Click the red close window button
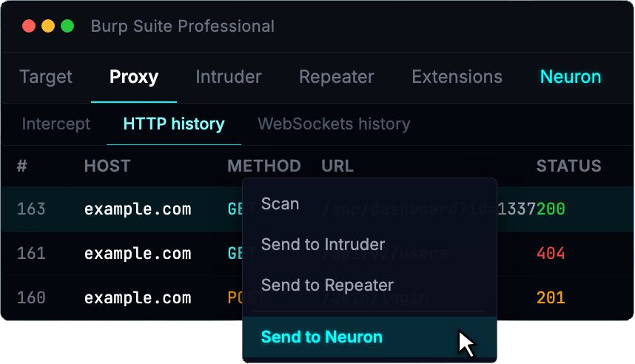 (x=29, y=26)
